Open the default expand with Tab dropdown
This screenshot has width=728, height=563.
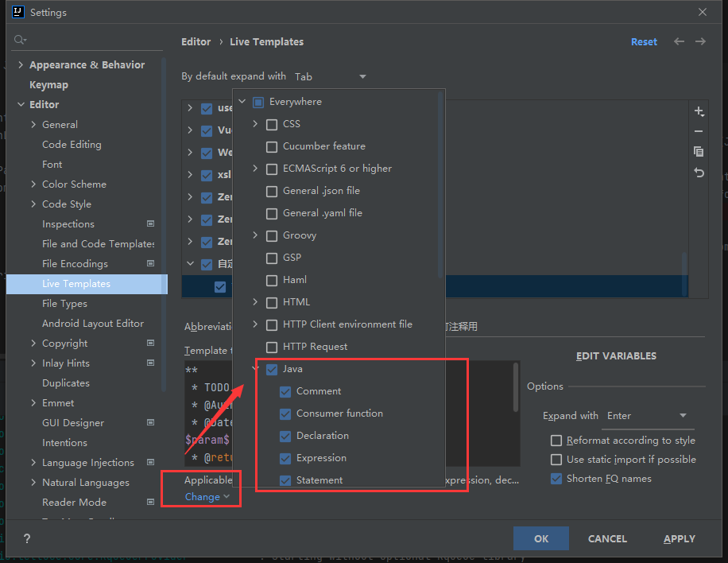(330, 77)
